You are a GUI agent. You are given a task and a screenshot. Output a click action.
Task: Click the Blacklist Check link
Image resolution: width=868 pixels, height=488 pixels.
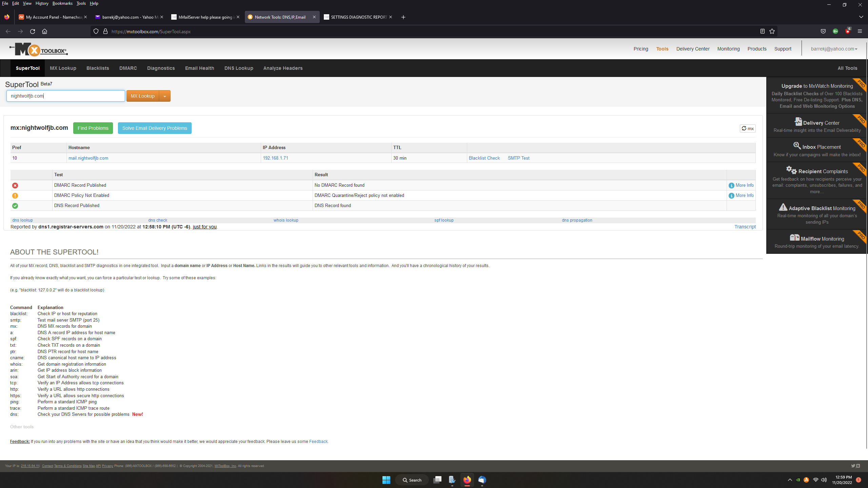click(484, 158)
